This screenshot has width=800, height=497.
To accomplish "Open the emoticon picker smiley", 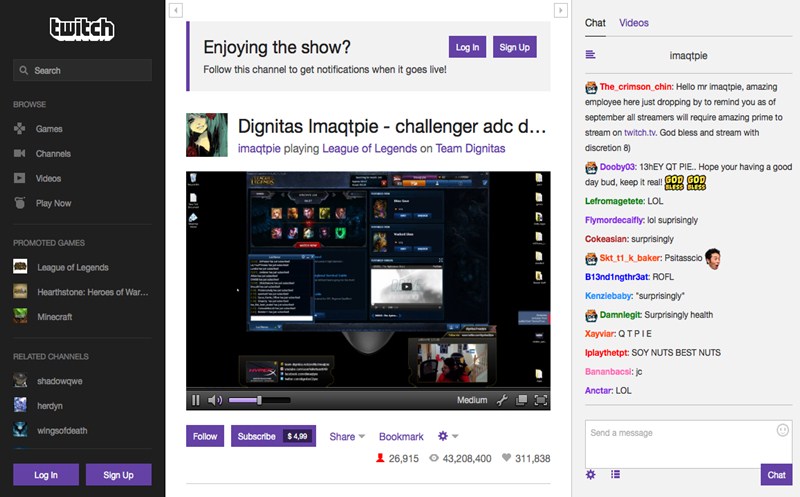I will point(783,430).
